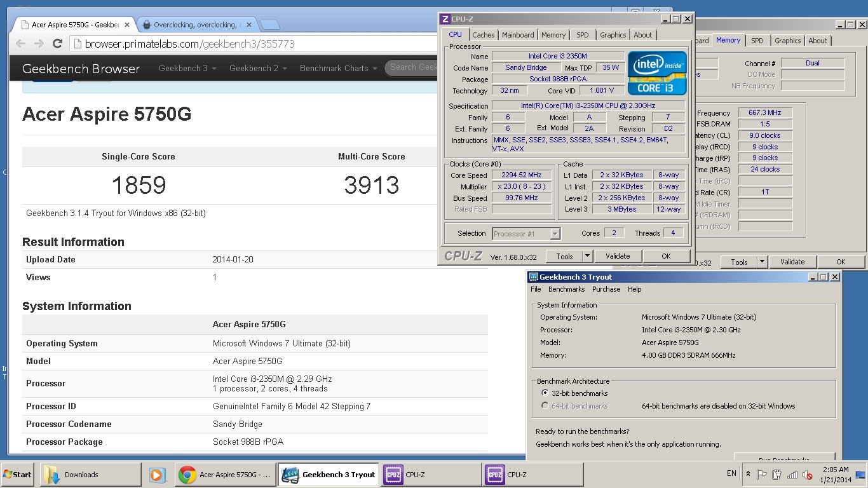Click the Intel Core i3 logo in CPU-Z
This screenshot has height=488, width=868.
[x=657, y=73]
